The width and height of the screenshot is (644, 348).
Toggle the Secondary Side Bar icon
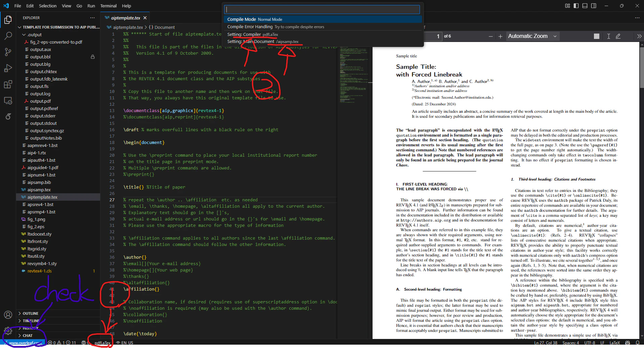[x=594, y=5]
